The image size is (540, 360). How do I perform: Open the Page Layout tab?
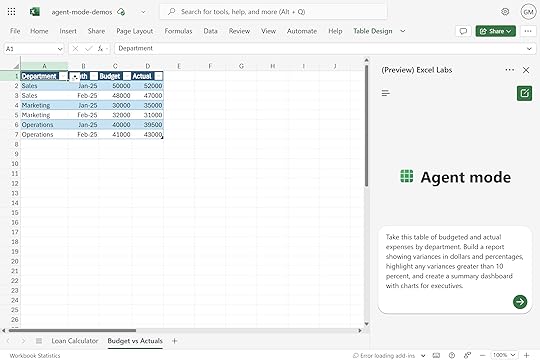(135, 31)
